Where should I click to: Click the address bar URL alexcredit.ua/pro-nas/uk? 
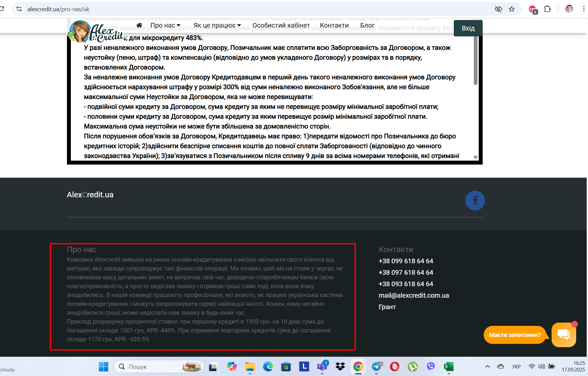click(58, 9)
